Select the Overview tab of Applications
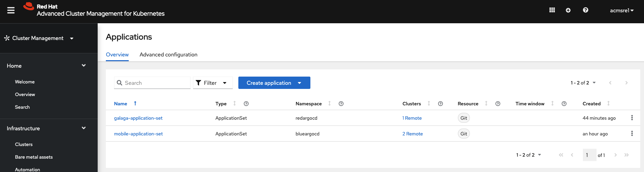This screenshot has width=644, height=172. tap(117, 55)
